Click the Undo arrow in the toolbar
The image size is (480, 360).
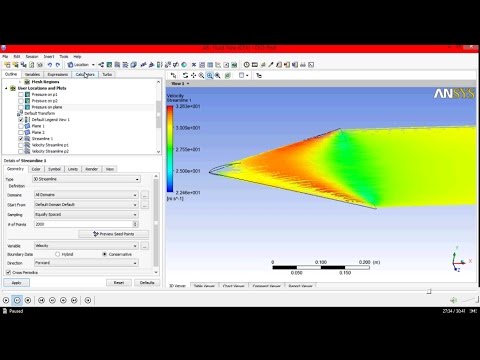(x=50, y=65)
